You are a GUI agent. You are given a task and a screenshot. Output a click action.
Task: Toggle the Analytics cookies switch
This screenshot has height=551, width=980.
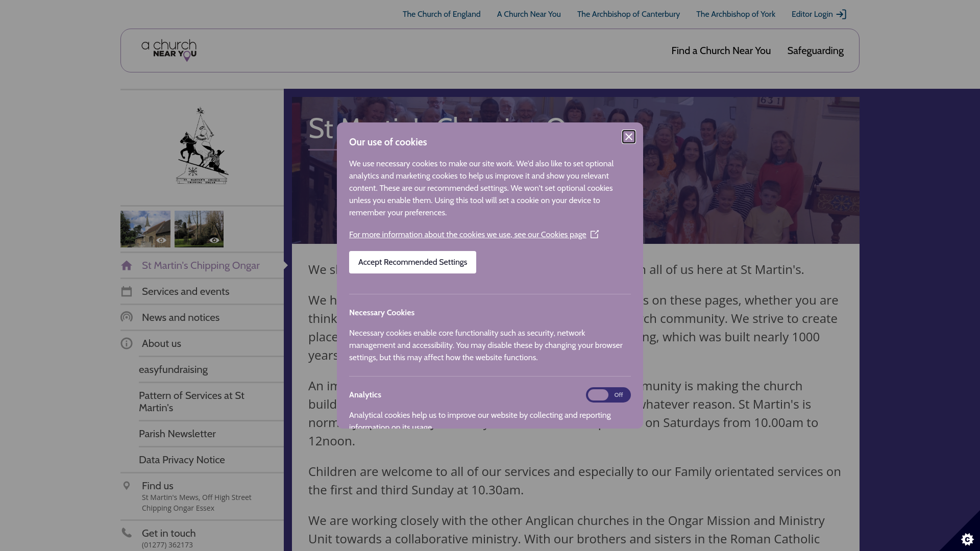tap(608, 395)
